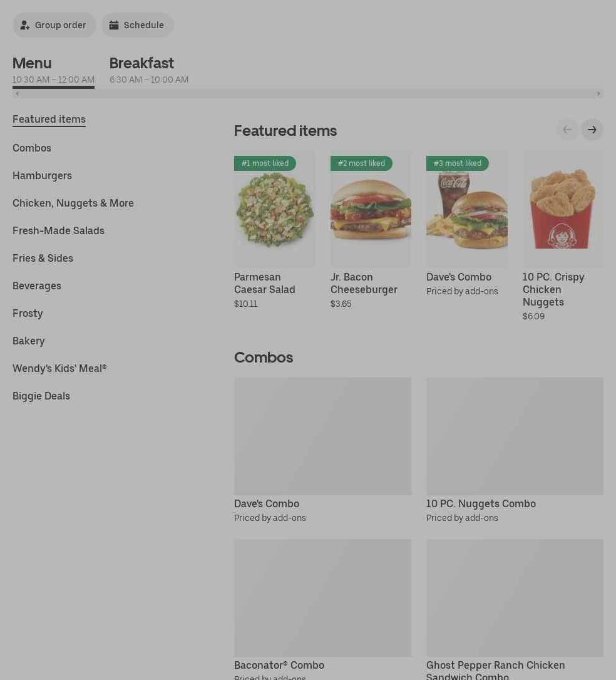Click the horizontal menu scrollbar track

click(308, 94)
